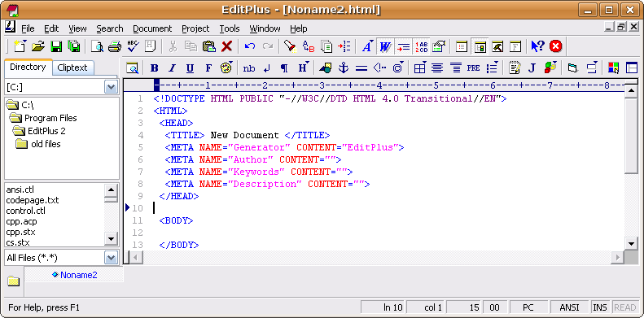Insert line break tag icon

[266, 68]
